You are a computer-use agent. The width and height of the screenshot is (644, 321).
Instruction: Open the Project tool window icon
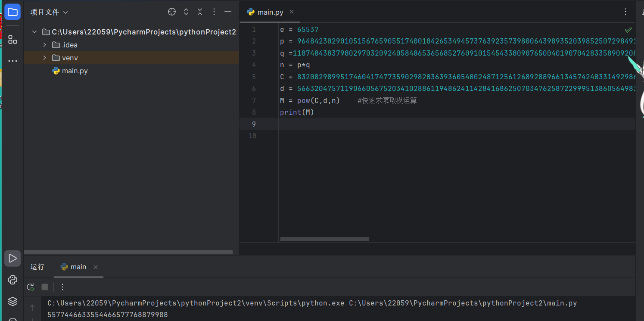[12, 12]
